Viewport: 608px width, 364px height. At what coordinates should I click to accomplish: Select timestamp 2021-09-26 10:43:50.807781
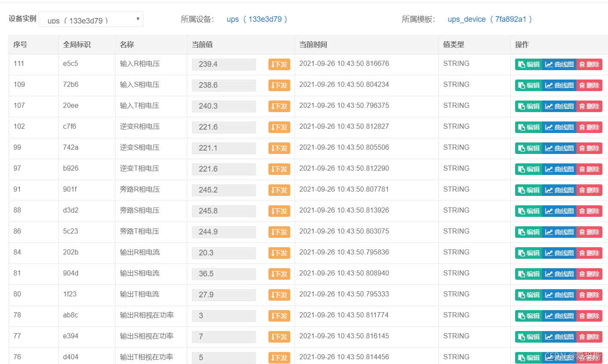[344, 189]
